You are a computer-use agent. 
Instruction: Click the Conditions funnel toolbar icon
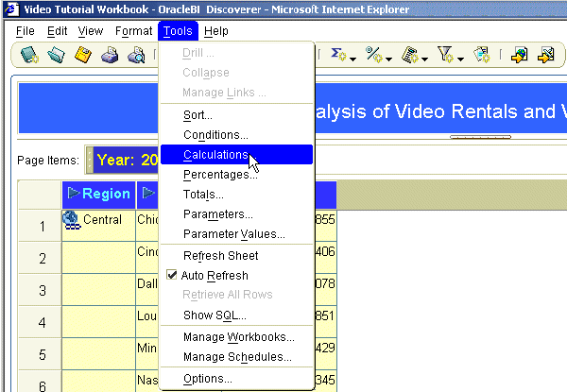(x=445, y=55)
